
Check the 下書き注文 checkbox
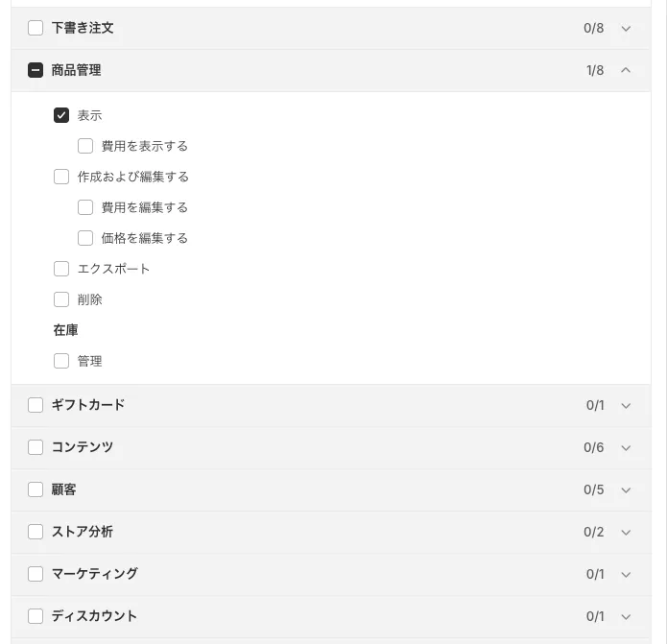click(36, 29)
